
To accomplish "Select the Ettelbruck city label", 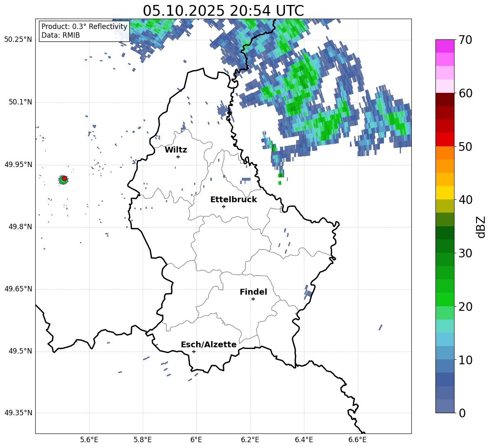I will pos(233,200).
